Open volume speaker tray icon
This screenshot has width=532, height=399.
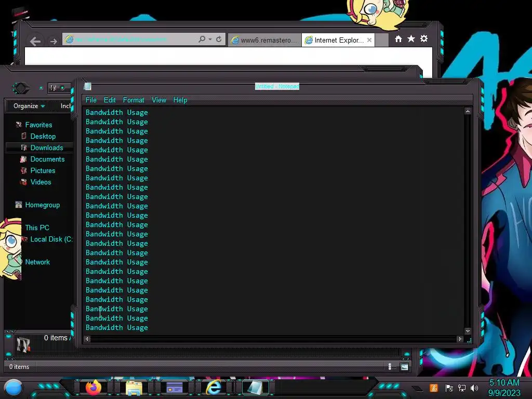[x=474, y=388]
